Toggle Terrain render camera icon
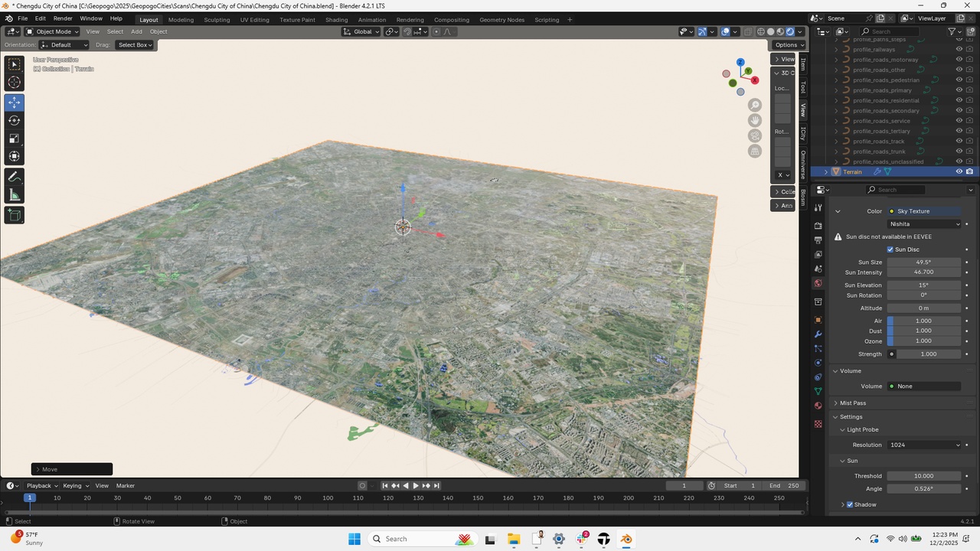This screenshot has height=551, width=980. tap(969, 171)
